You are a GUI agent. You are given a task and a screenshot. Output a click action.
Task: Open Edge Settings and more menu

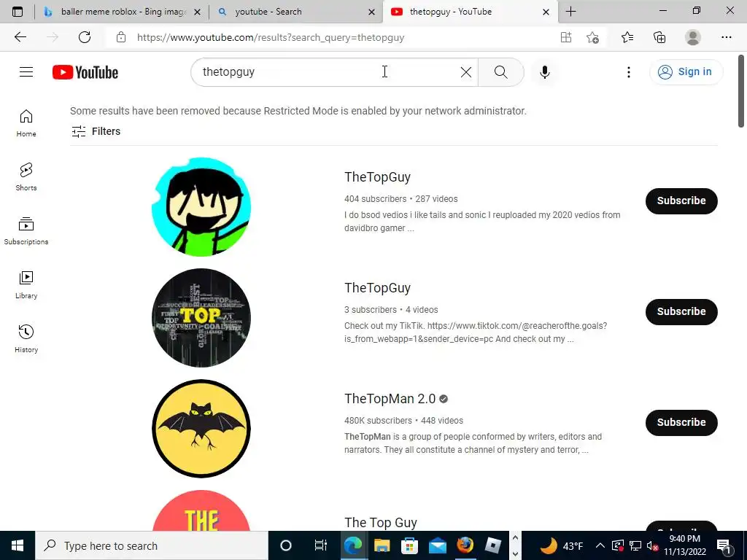click(x=726, y=37)
